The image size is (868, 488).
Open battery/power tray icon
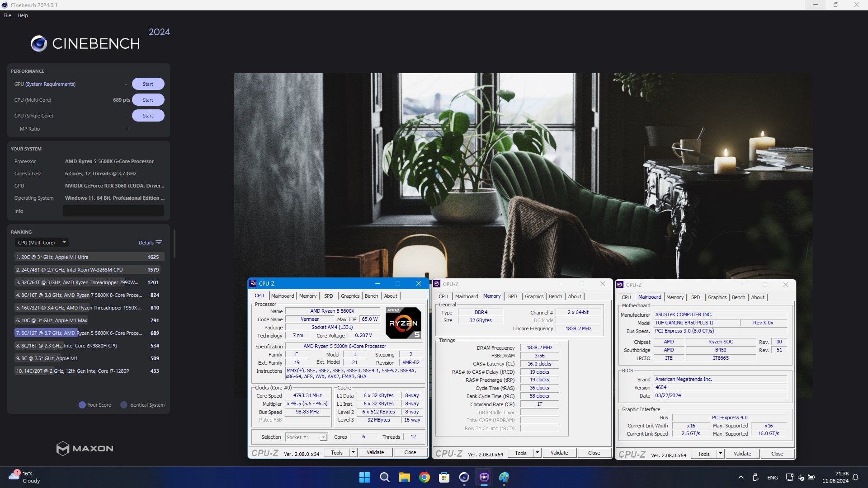pyautogui.click(x=811, y=477)
